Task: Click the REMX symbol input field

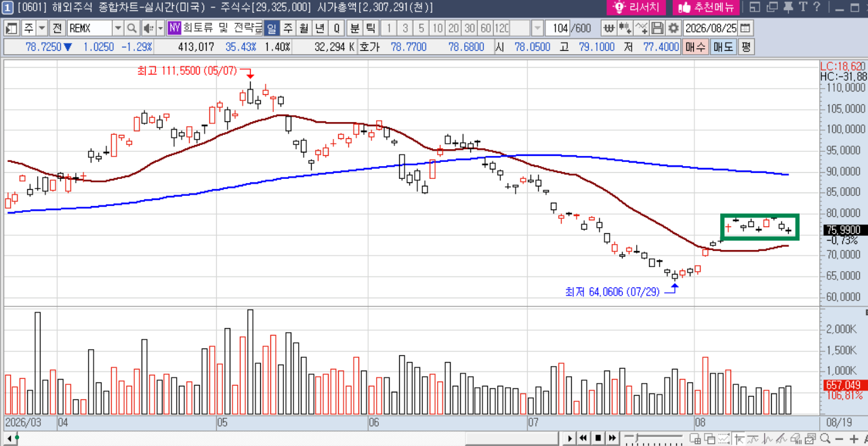Action: click(x=89, y=28)
